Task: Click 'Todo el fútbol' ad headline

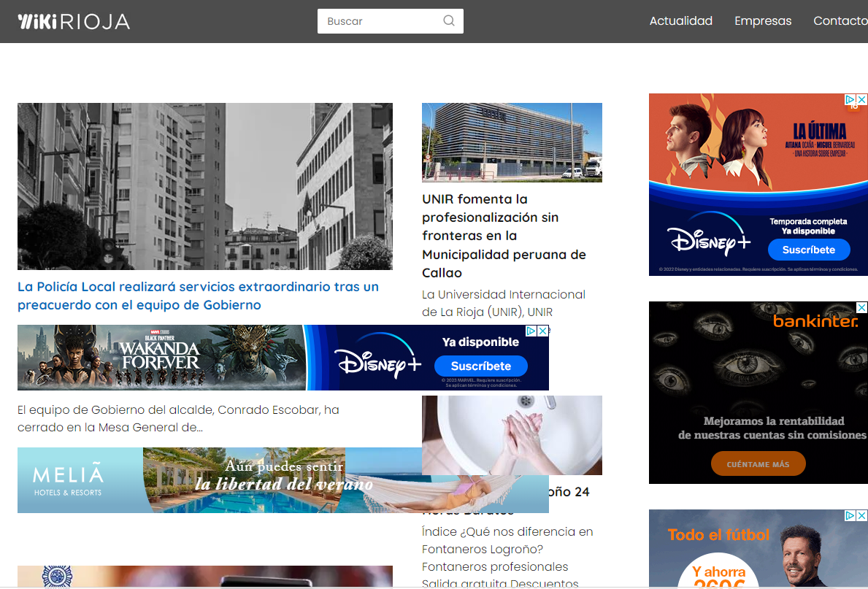Action: (718, 535)
